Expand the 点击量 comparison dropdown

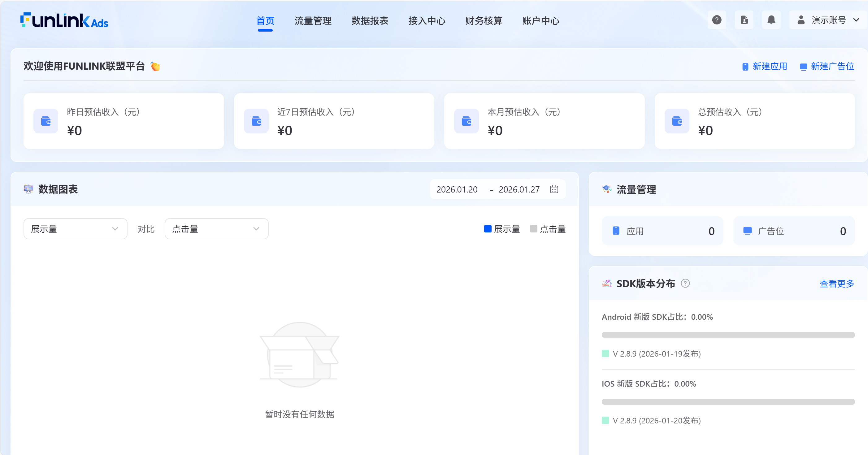coord(216,229)
